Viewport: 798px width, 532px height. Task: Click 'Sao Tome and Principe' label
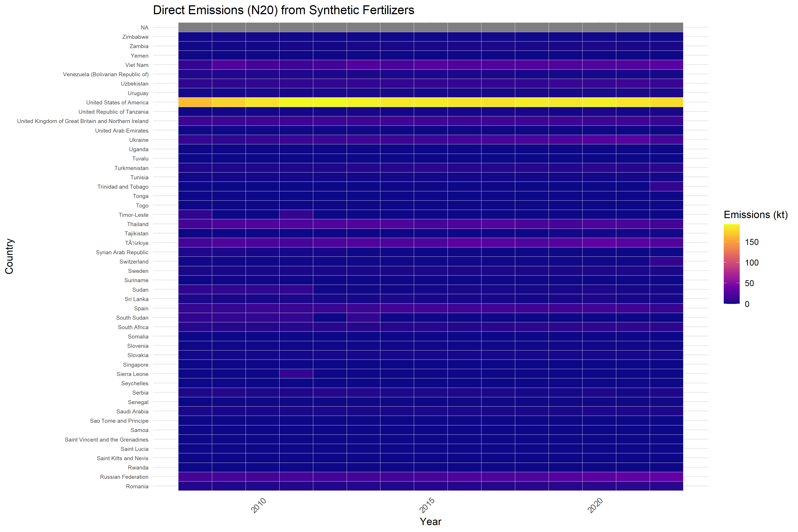pos(119,421)
